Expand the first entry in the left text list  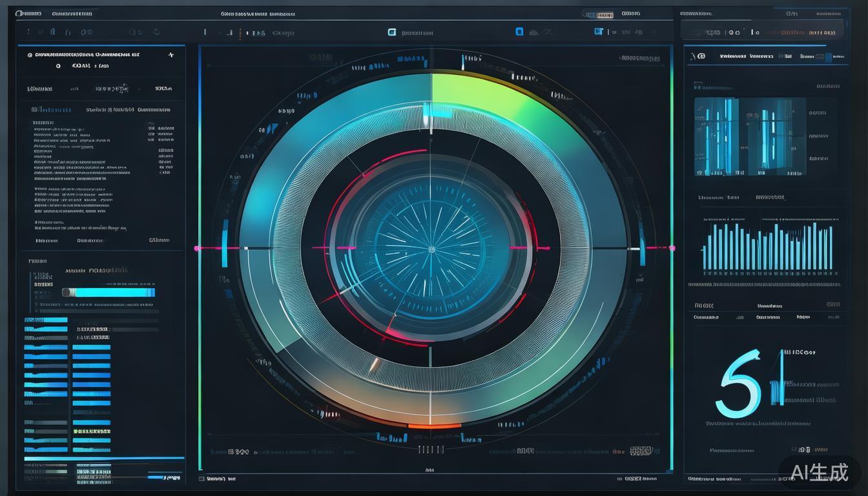(44, 122)
